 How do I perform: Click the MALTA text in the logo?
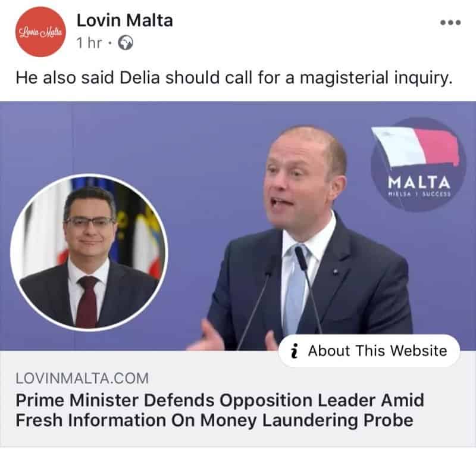419,183
